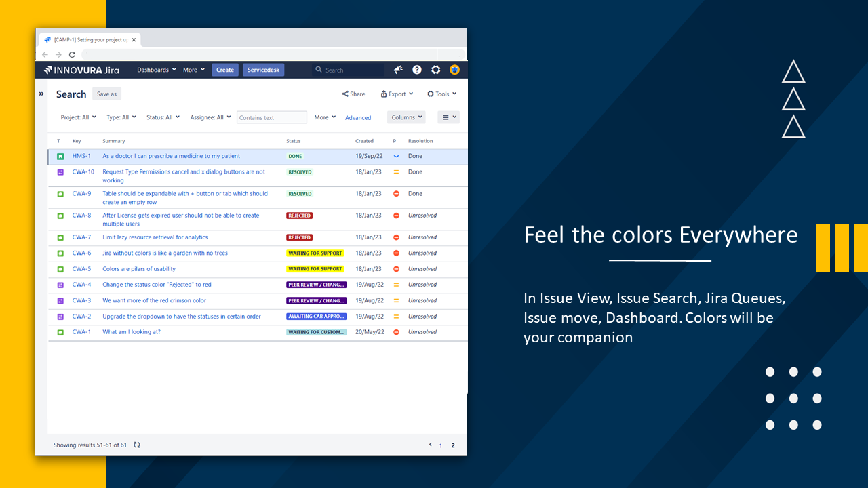Click the priority icon for HMS-1
The image size is (868, 488).
(x=396, y=156)
